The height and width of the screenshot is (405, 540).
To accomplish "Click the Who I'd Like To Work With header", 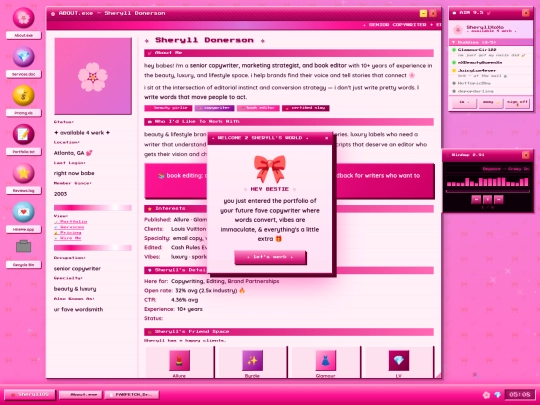I will (x=289, y=122).
